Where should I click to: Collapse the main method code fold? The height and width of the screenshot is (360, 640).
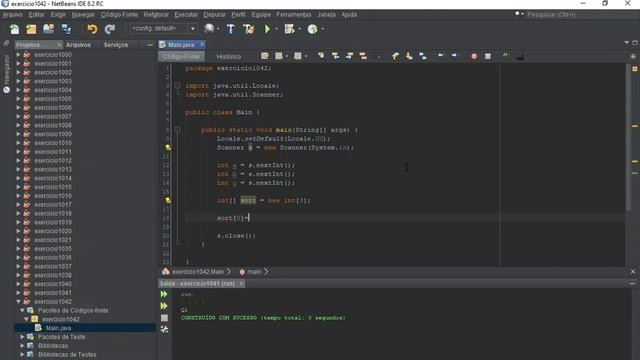(x=178, y=130)
